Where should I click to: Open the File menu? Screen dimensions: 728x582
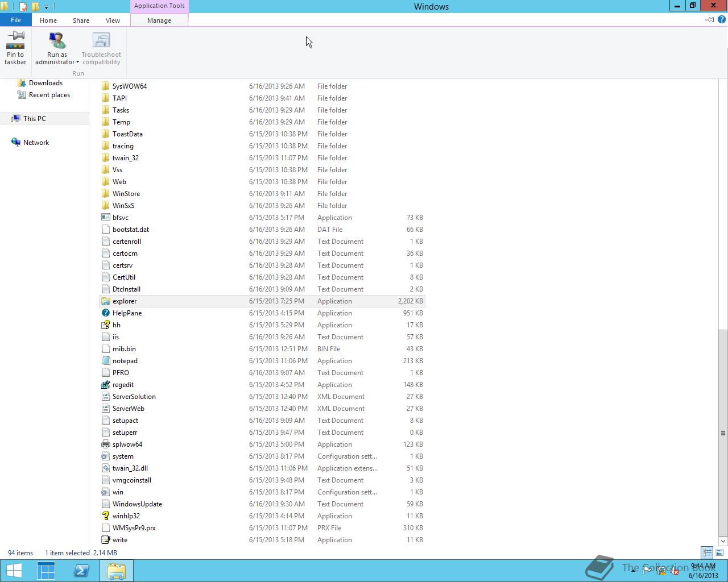coord(16,20)
